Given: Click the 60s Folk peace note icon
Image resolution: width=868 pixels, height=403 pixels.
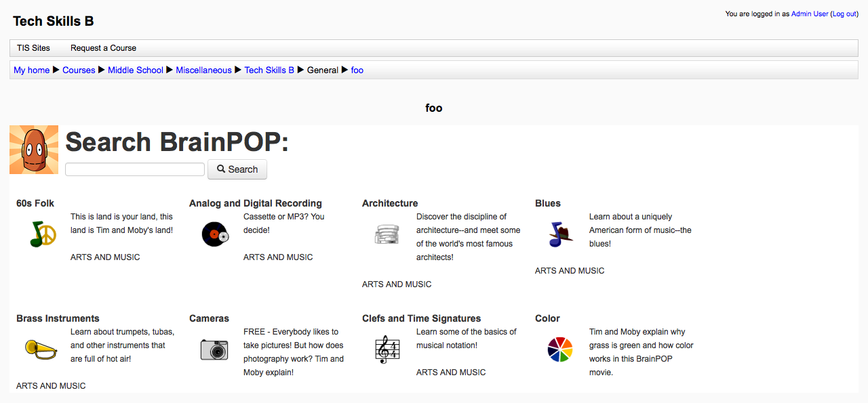Looking at the screenshot, I should pos(43,234).
